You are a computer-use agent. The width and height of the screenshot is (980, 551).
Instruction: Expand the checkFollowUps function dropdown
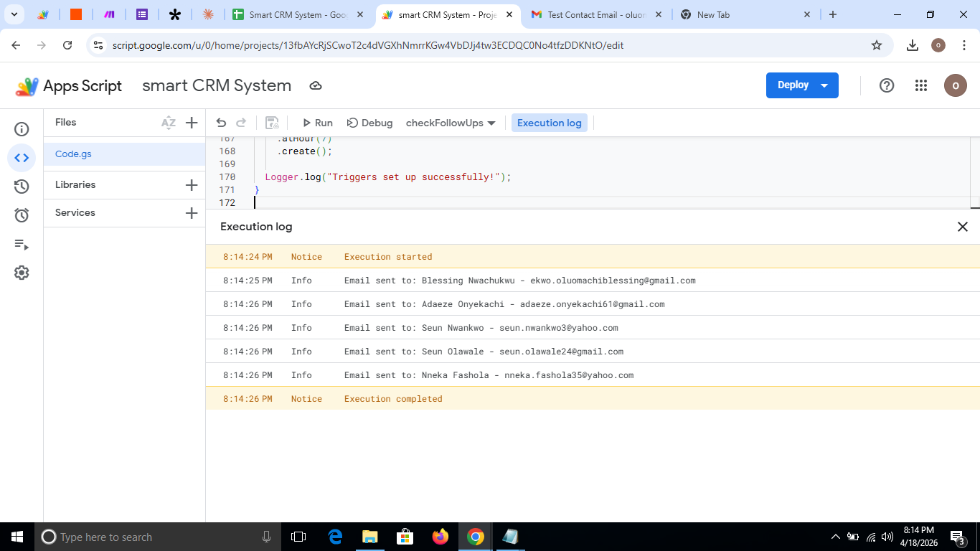pos(451,123)
